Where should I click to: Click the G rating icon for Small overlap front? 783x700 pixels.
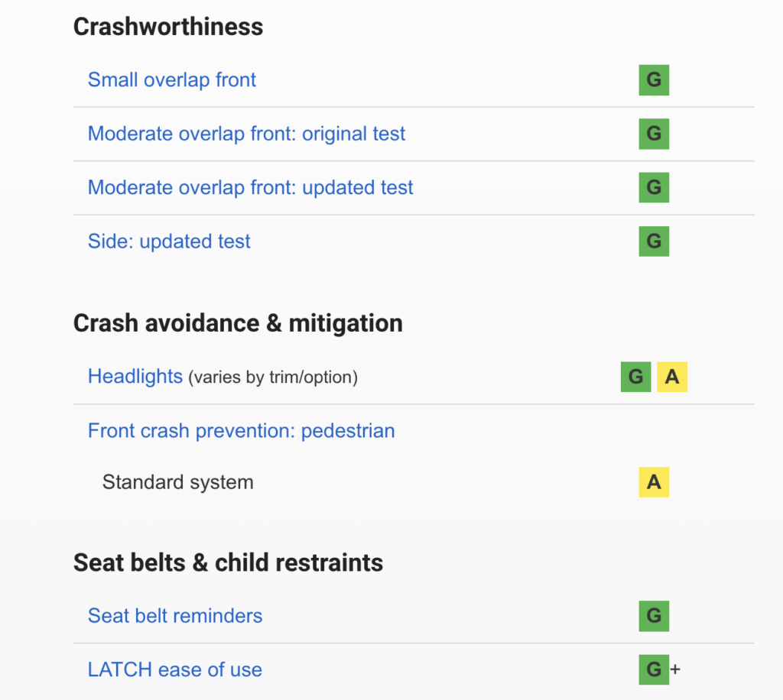[654, 80]
